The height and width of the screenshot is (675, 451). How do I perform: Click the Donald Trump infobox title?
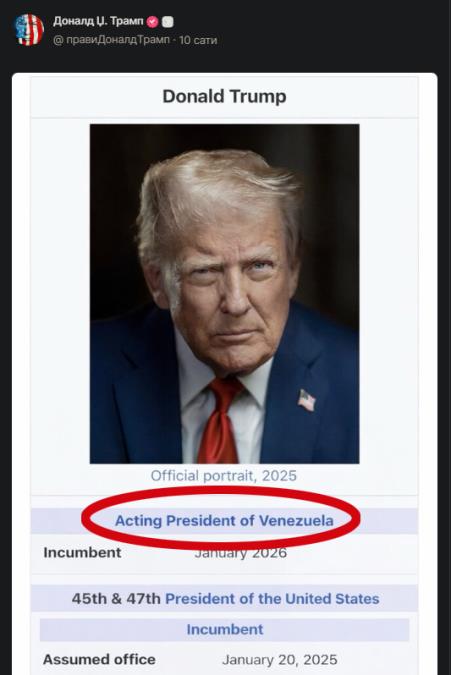(x=224, y=96)
